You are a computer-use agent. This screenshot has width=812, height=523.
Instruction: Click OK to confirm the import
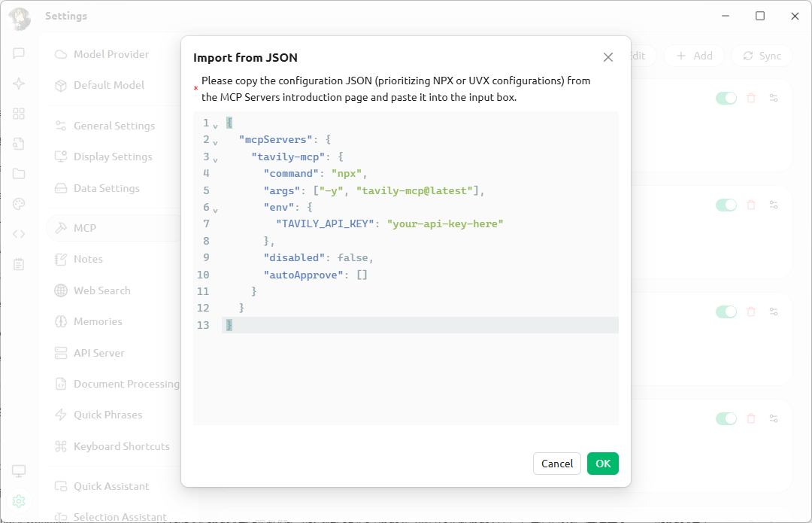602,464
